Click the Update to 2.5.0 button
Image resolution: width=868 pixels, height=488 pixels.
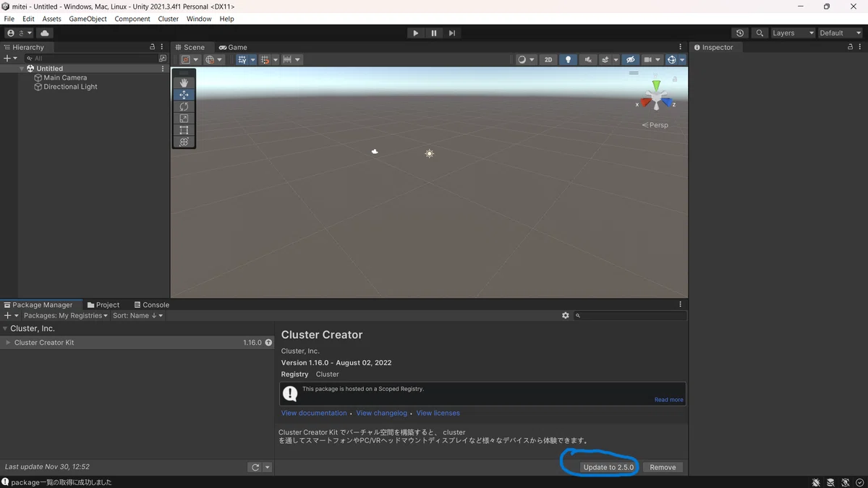point(608,467)
